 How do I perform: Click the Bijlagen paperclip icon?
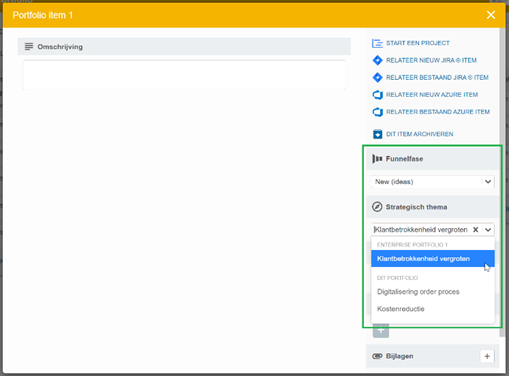coord(377,356)
